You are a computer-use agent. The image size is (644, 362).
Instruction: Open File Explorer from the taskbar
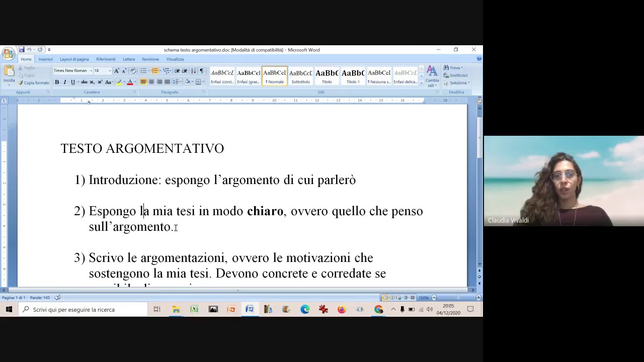tap(176, 309)
